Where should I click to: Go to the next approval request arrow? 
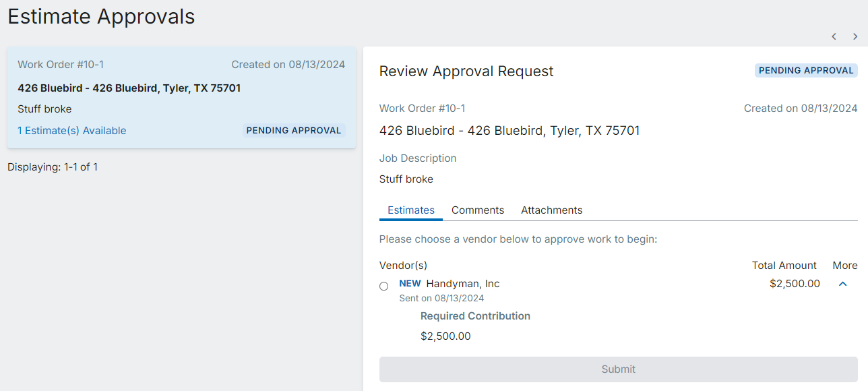point(855,36)
